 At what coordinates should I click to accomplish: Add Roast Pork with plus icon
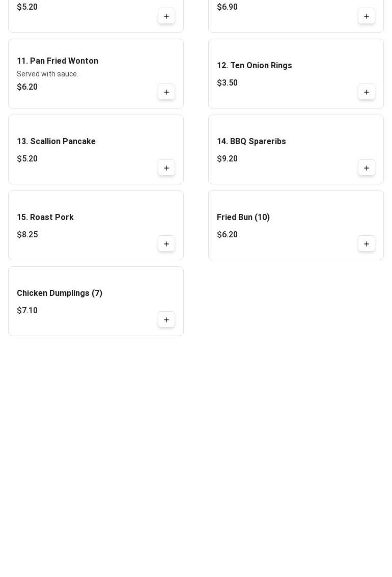(x=166, y=244)
